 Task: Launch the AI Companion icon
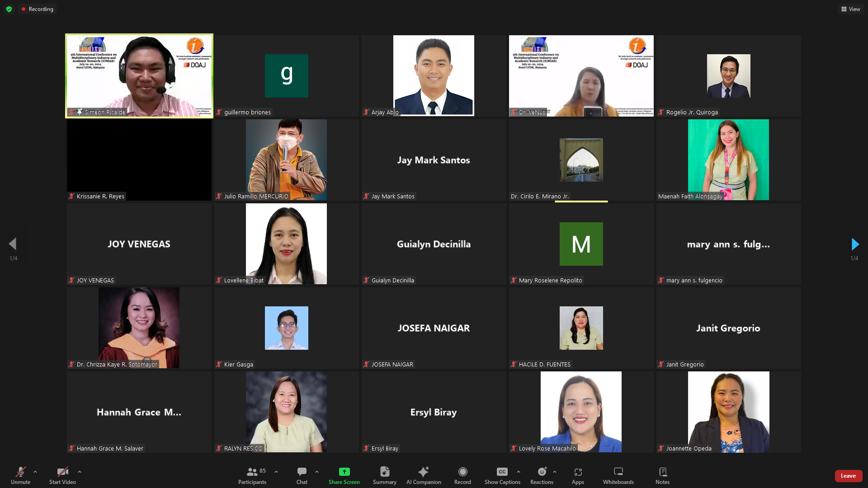tap(423, 472)
